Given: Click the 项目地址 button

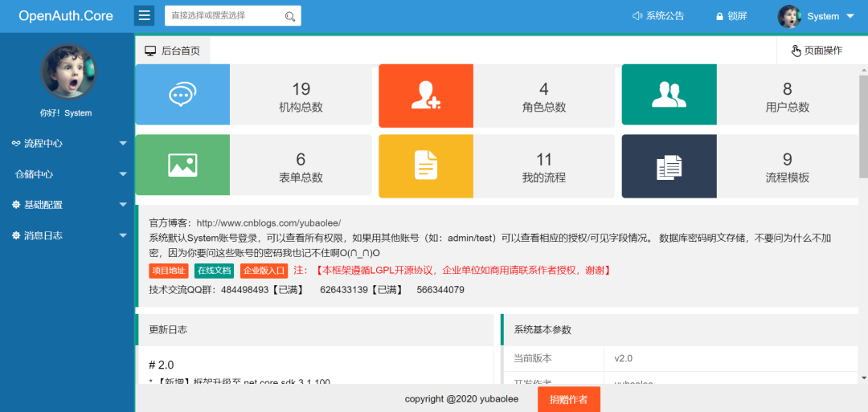Looking at the screenshot, I should click(169, 271).
